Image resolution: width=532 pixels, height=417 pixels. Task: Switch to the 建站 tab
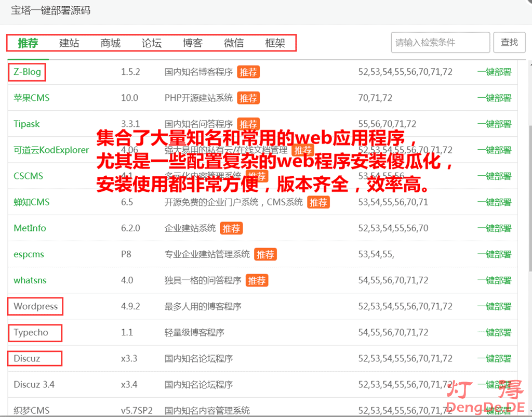point(69,43)
